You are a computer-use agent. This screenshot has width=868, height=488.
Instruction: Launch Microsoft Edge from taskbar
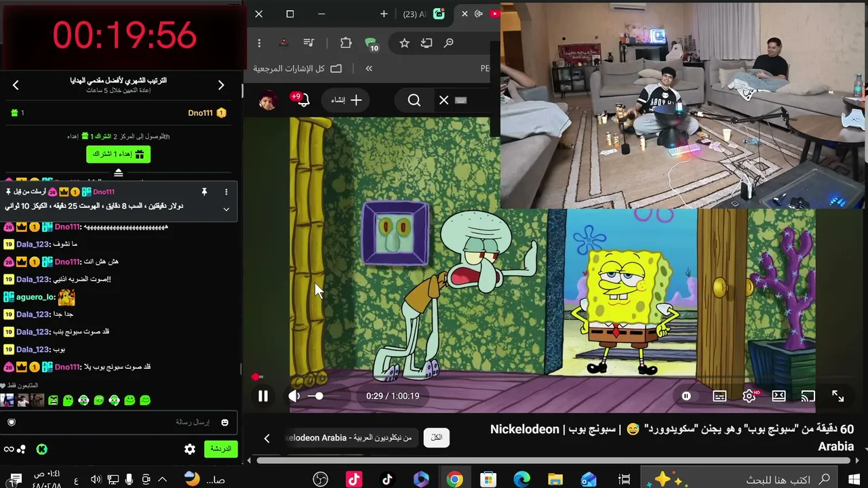point(521,480)
